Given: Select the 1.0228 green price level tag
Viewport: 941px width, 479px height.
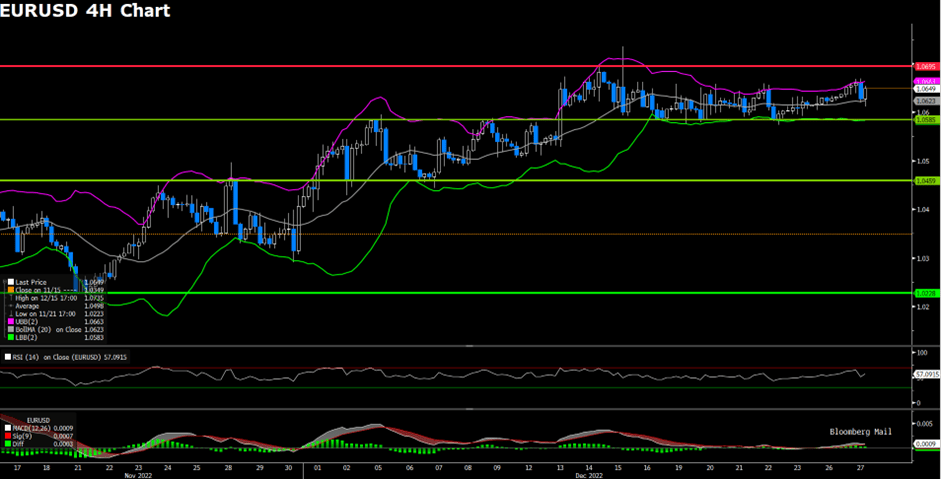Looking at the screenshot, I should (925, 293).
